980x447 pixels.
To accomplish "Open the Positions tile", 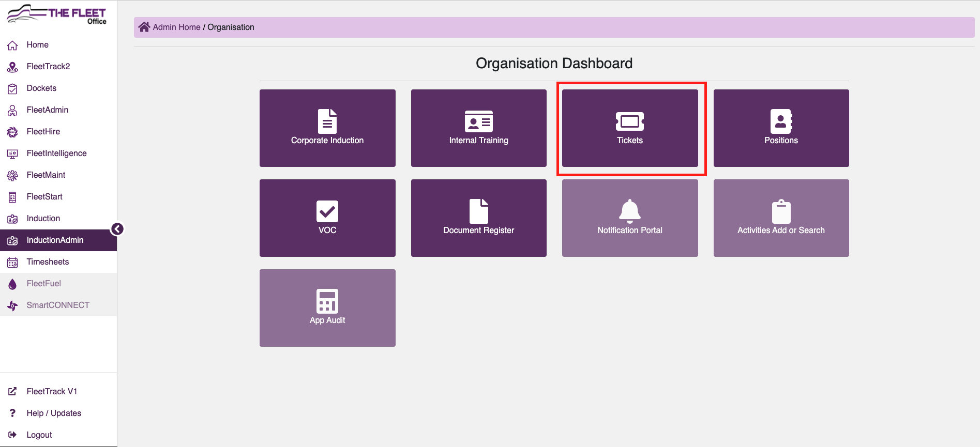I will (781, 128).
